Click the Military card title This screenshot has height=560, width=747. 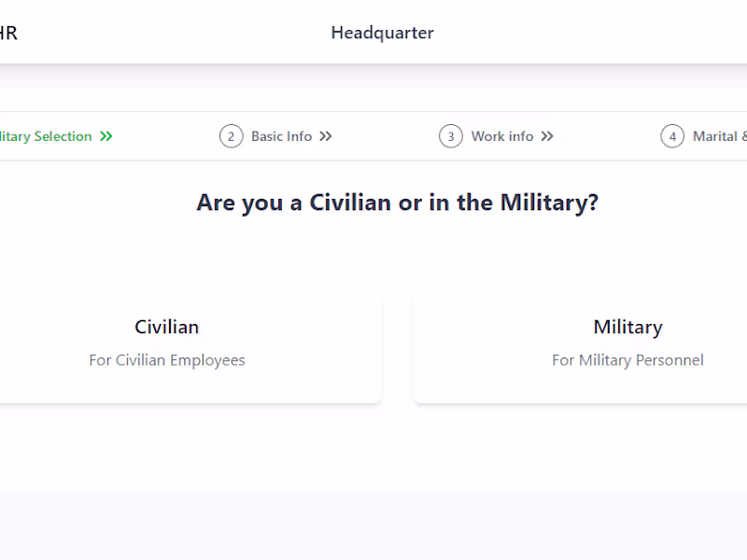coord(627,327)
